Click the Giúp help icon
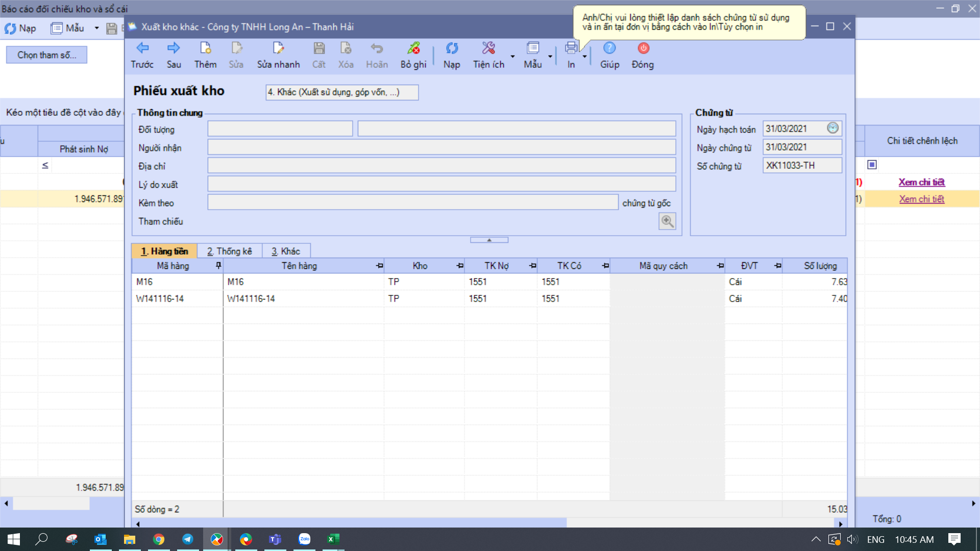Viewport: 980px width, 551px height. [x=609, y=48]
